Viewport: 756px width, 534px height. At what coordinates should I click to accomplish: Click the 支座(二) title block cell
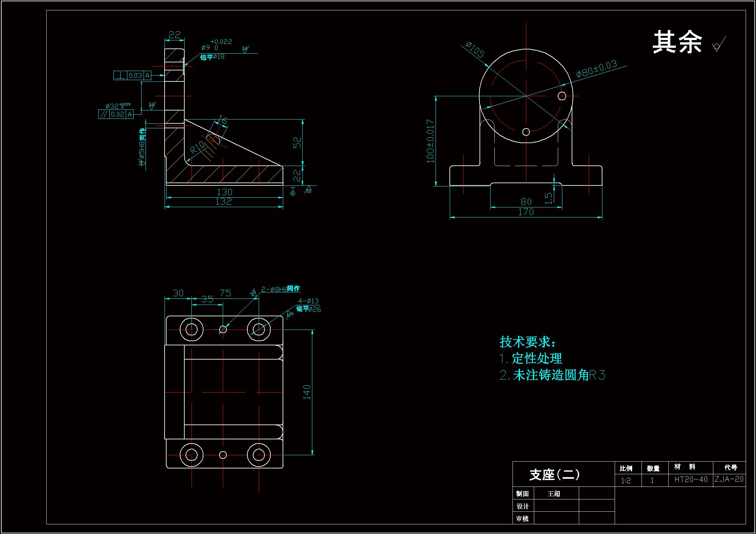555,475
